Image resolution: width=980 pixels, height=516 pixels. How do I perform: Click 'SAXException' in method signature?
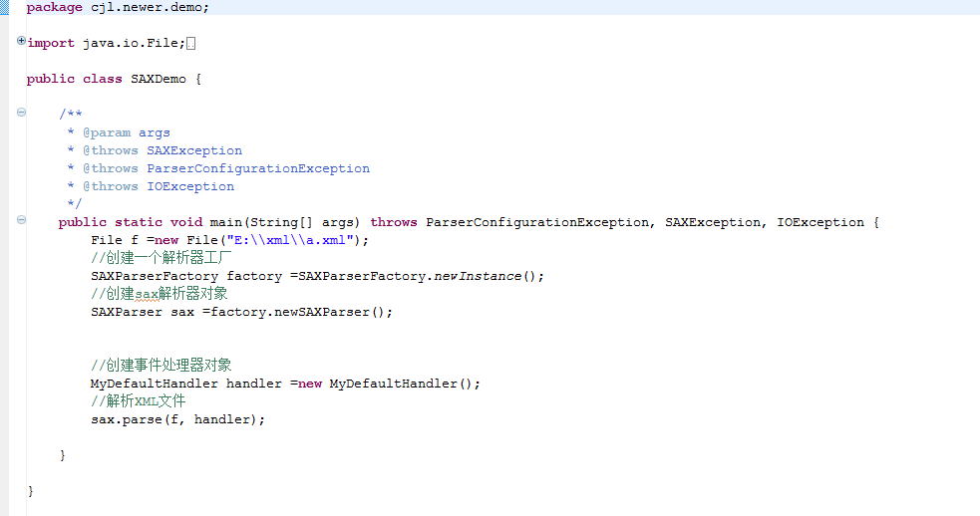pos(713,222)
